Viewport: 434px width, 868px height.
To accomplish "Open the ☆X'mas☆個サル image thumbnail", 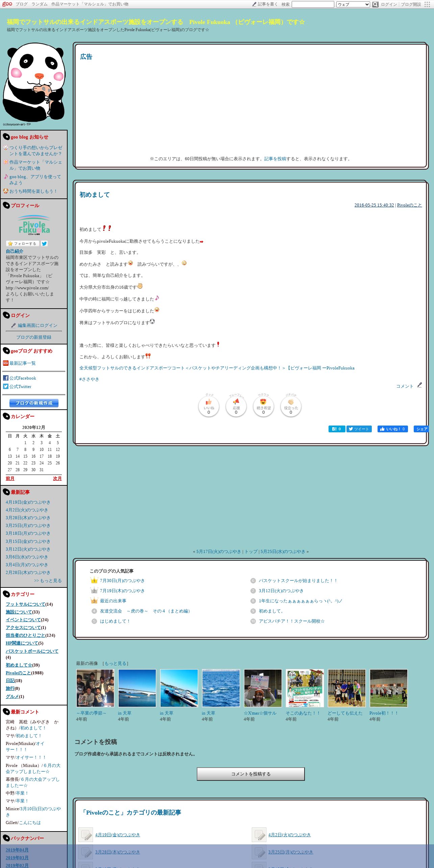I will pos(263,688).
